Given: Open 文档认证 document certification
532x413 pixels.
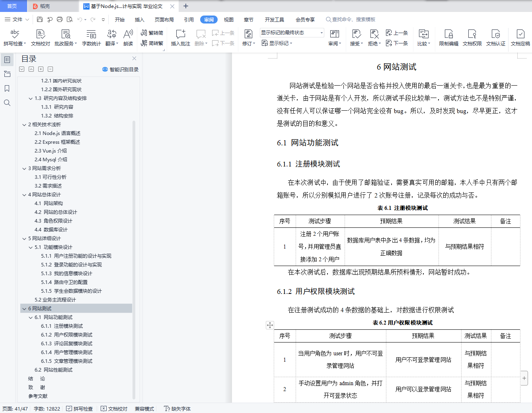Looking at the screenshot, I should coord(496,38).
